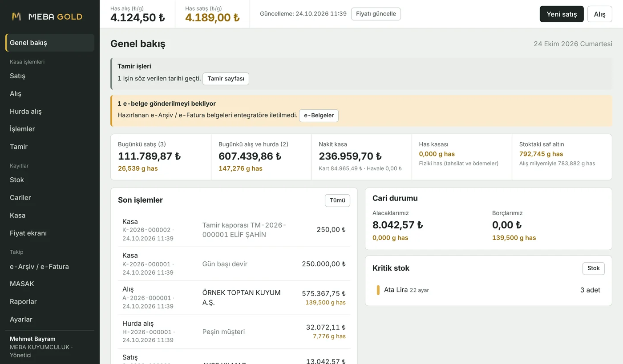Click the Güncelleme 24.10.2026 11:39 timestamp
The width and height of the screenshot is (623, 364).
[x=303, y=14]
